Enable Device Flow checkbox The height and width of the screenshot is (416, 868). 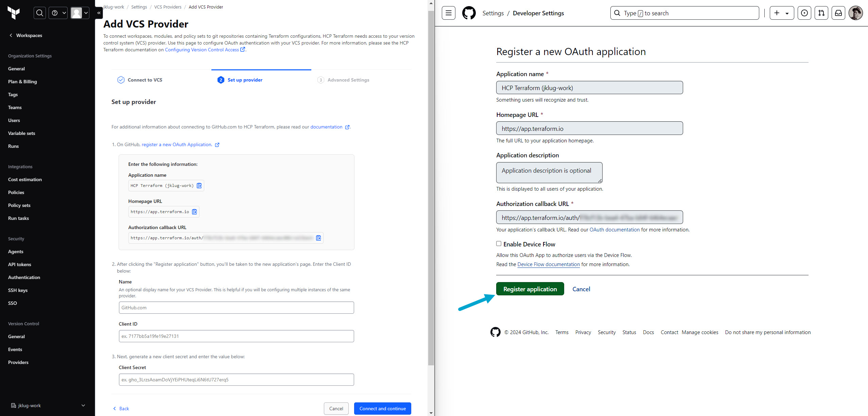tap(499, 244)
